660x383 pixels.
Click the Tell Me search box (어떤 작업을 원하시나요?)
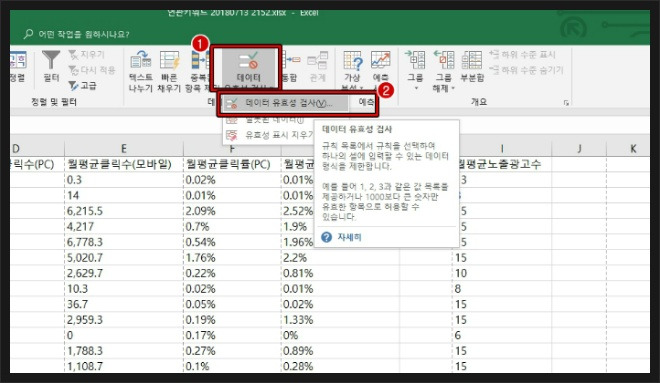click(84, 35)
